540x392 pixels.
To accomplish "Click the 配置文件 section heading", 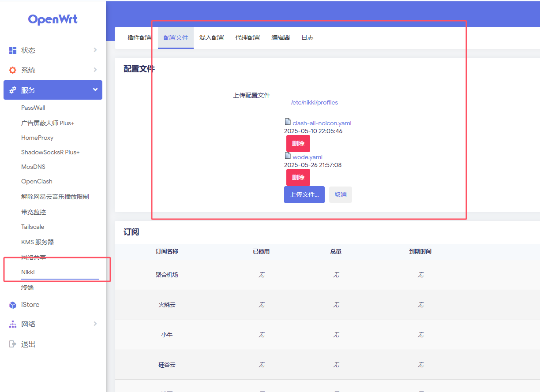I will 139,69.
